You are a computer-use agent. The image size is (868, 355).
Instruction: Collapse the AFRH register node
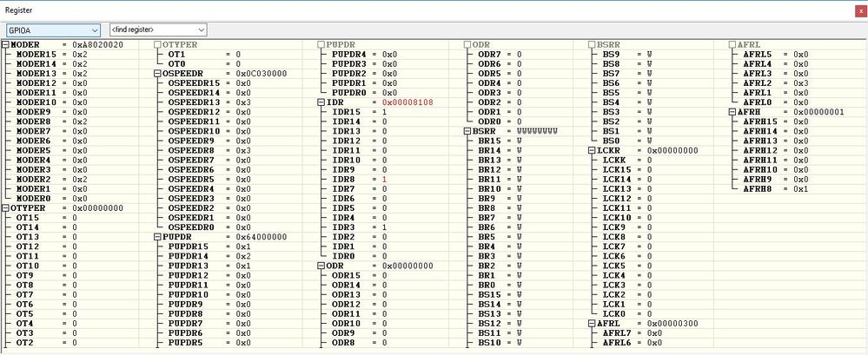(x=732, y=112)
